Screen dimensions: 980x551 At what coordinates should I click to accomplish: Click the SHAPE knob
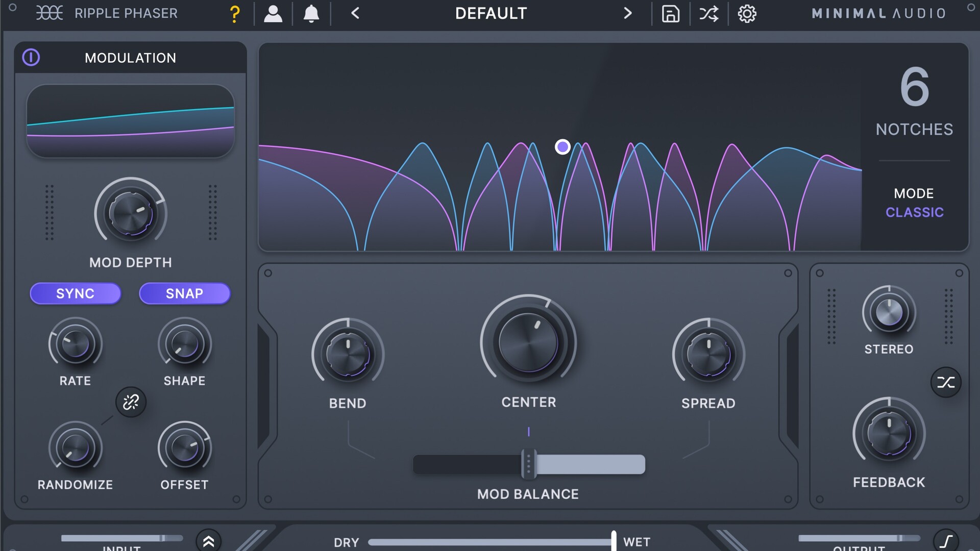pos(185,344)
